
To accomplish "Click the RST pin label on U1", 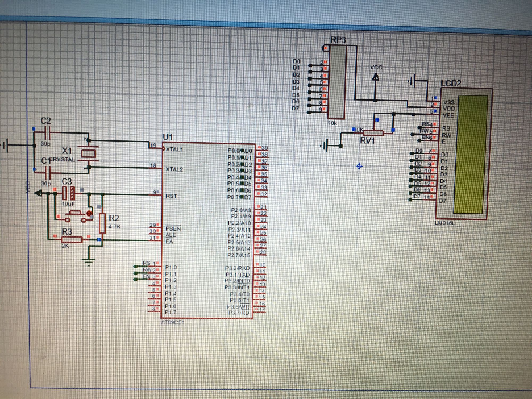I will (171, 196).
